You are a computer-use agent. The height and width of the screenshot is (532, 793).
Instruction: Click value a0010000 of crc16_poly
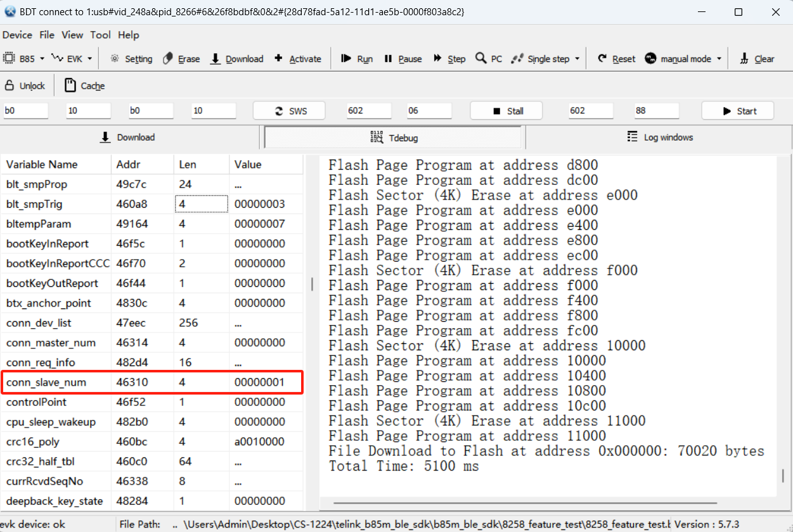tap(259, 441)
